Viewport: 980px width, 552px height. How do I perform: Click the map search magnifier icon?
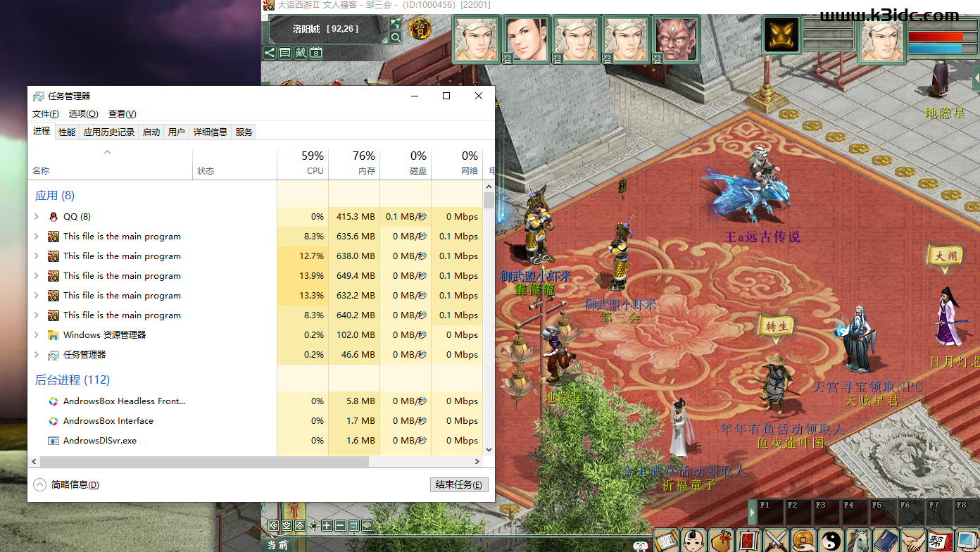click(x=396, y=37)
